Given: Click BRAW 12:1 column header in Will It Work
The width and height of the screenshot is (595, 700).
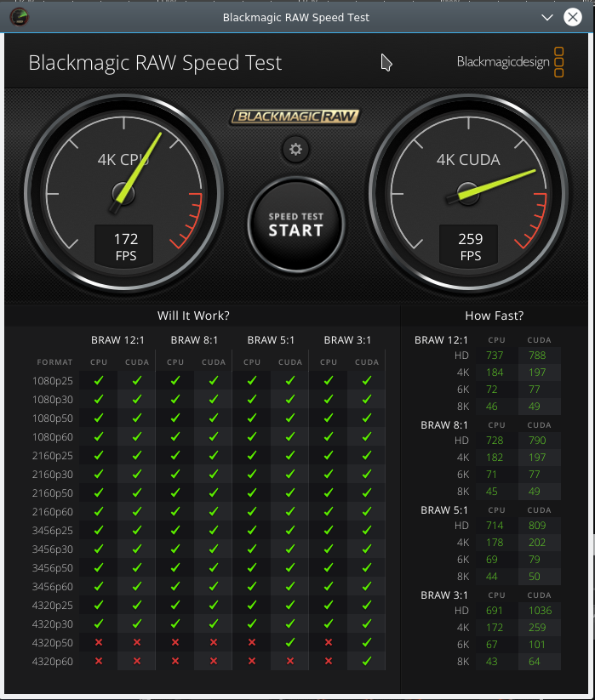Looking at the screenshot, I should [118, 340].
